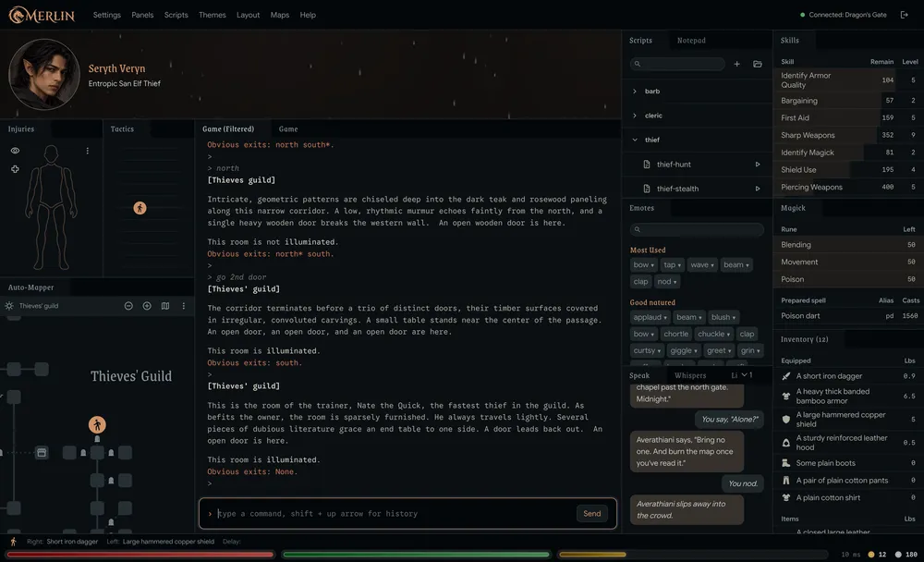
Task: Switch to the Whispers tab
Action: (x=690, y=375)
